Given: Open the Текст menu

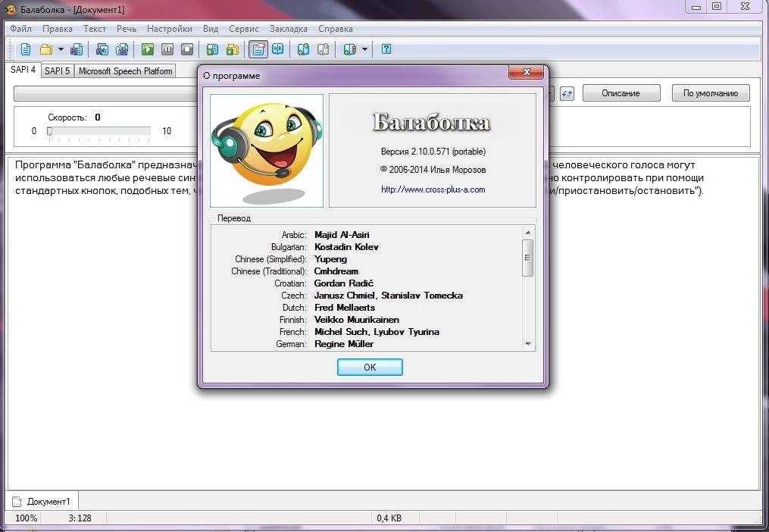Looking at the screenshot, I should 95,29.
